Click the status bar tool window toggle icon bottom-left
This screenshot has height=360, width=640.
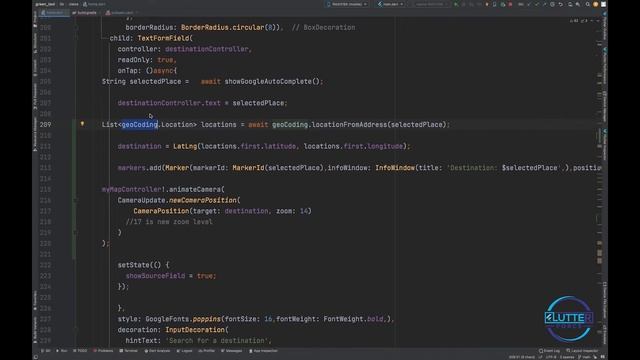(x=36, y=357)
